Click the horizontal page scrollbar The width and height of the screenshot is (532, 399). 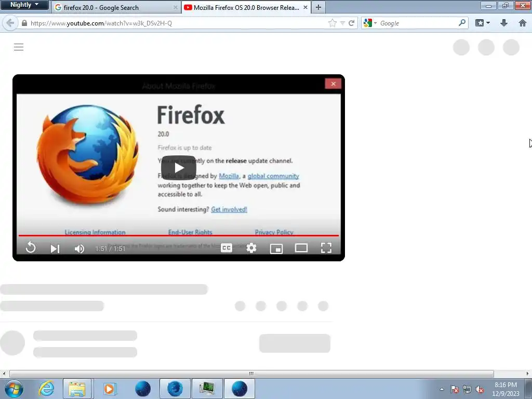tap(251, 374)
